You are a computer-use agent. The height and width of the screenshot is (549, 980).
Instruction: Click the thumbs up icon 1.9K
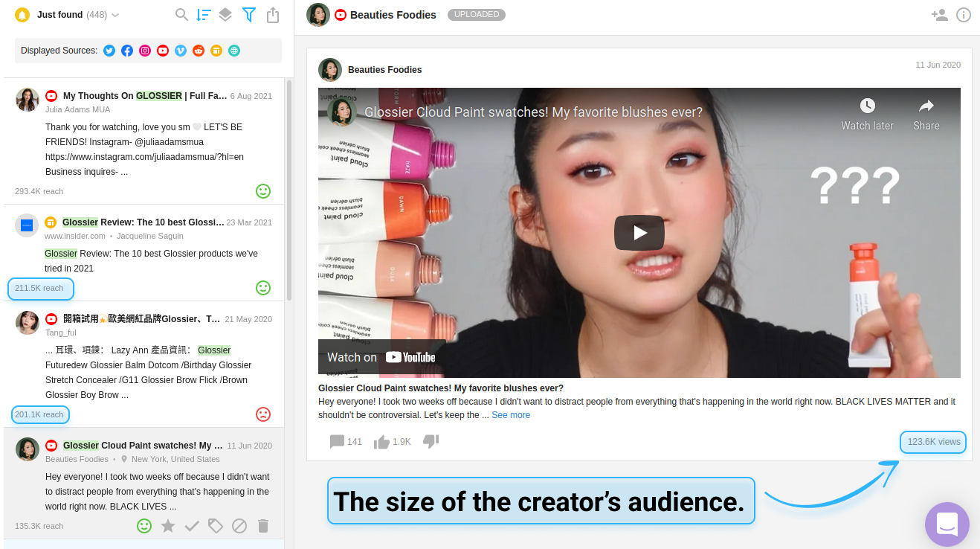click(382, 442)
